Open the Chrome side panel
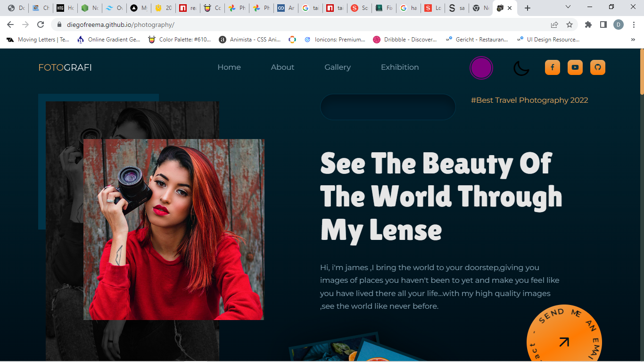This screenshot has height=362, width=644. 603,25
